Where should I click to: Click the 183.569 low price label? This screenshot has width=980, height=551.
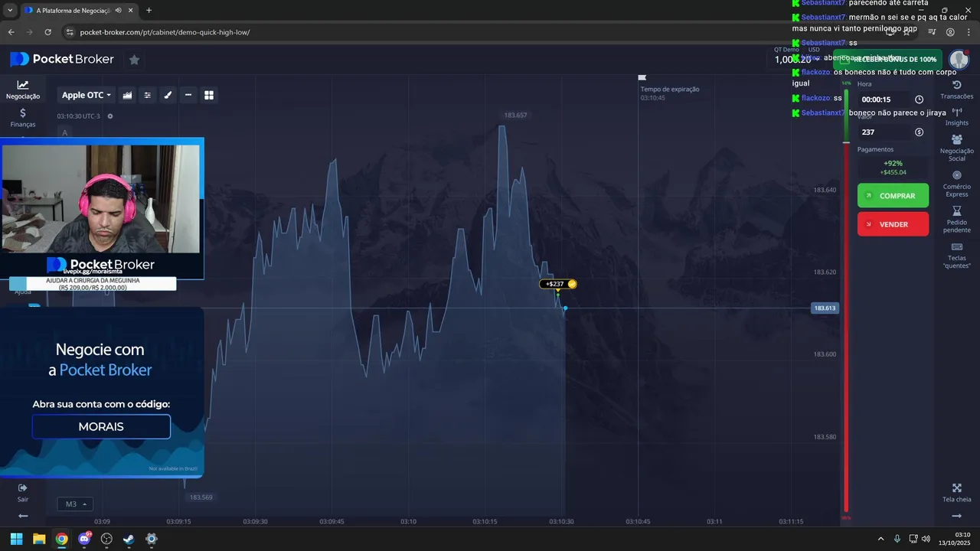point(201,497)
